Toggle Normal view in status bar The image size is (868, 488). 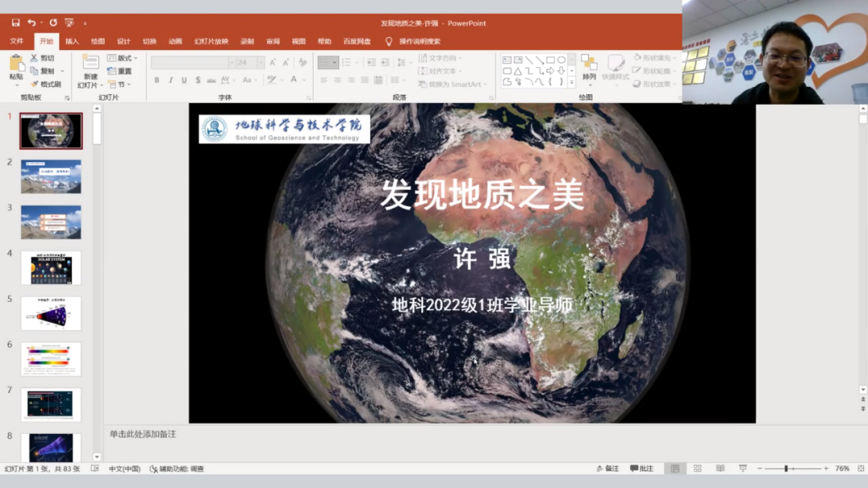click(675, 469)
